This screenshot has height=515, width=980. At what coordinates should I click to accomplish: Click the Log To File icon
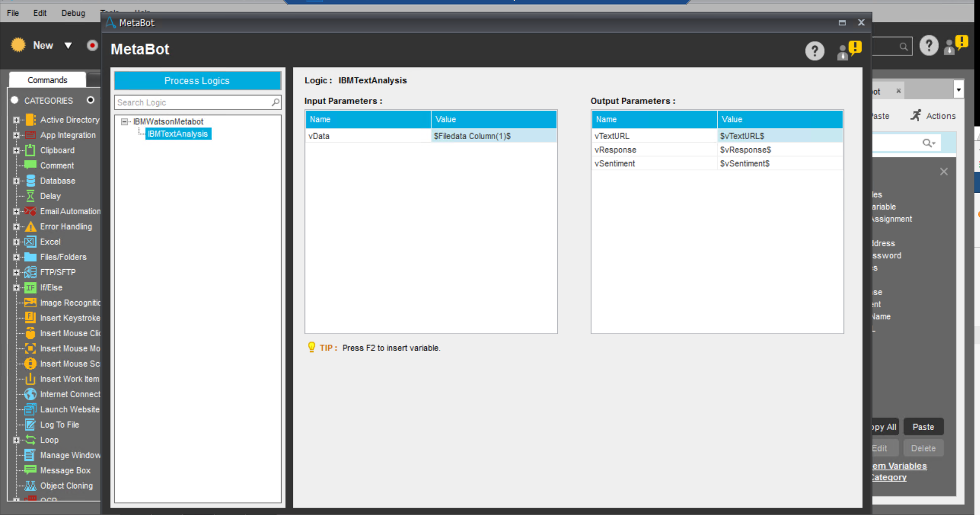30,425
